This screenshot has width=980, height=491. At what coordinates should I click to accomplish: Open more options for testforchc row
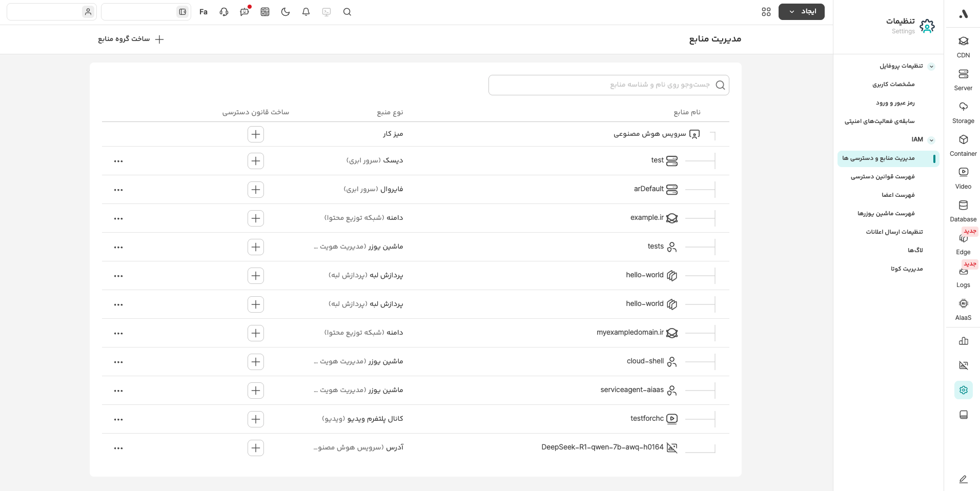(x=118, y=419)
